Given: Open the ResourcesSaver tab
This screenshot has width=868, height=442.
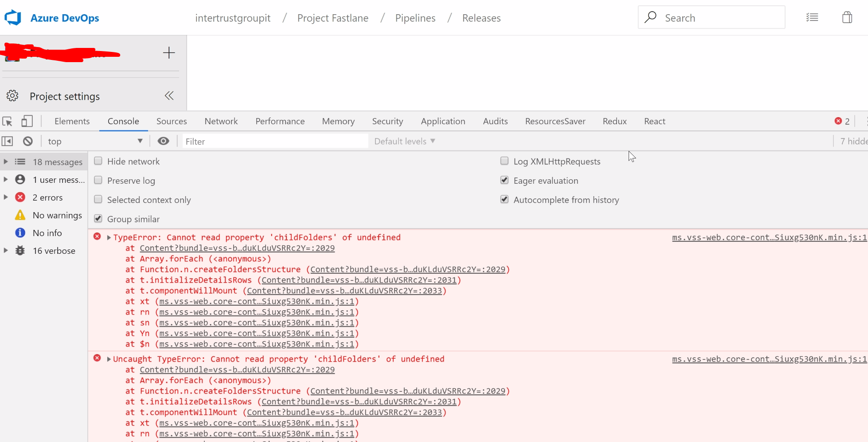Looking at the screenshot, I should (555, 121).
